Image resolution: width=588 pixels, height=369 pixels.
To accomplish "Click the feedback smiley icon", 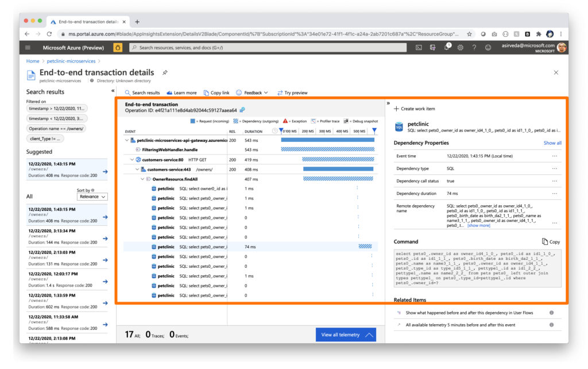I will click(x=488, y=47).
